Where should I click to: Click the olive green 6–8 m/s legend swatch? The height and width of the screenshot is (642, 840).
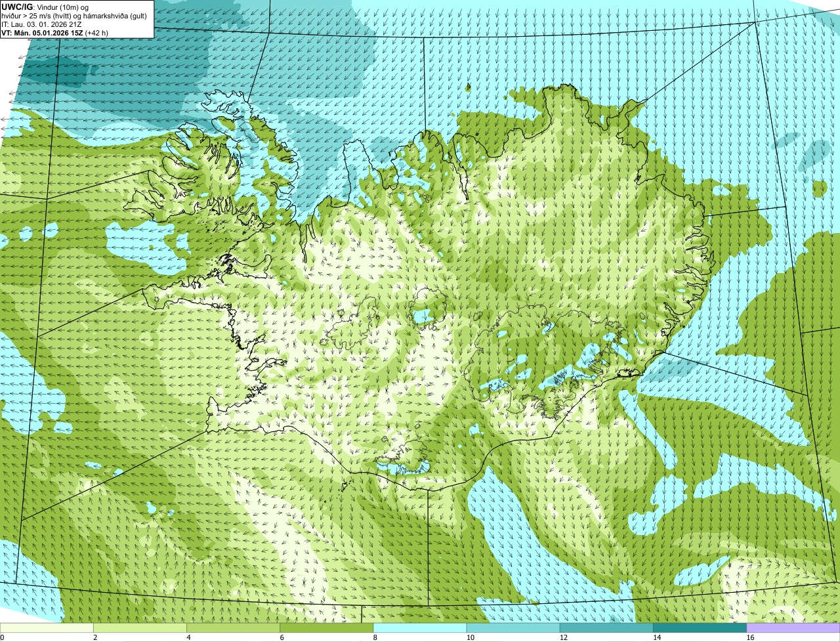(x=327, y=628)
